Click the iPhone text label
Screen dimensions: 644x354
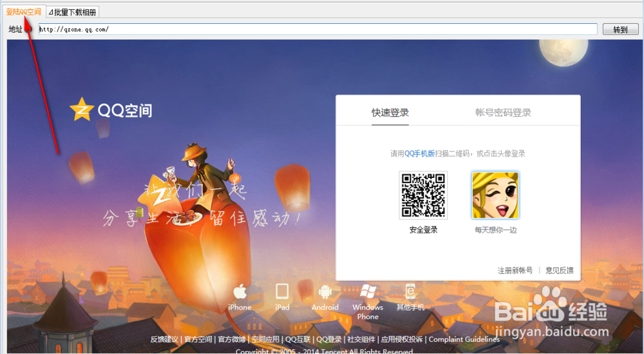tap(240, 307)
